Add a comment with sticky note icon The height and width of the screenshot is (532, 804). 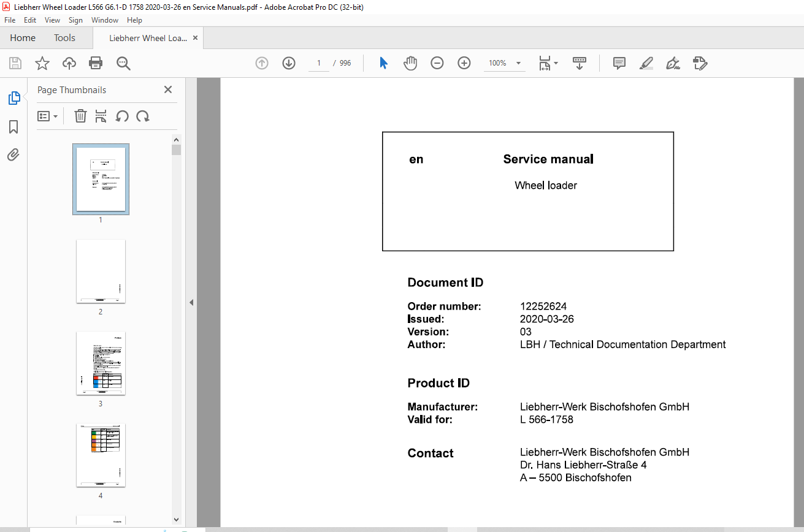pos(619,63)
